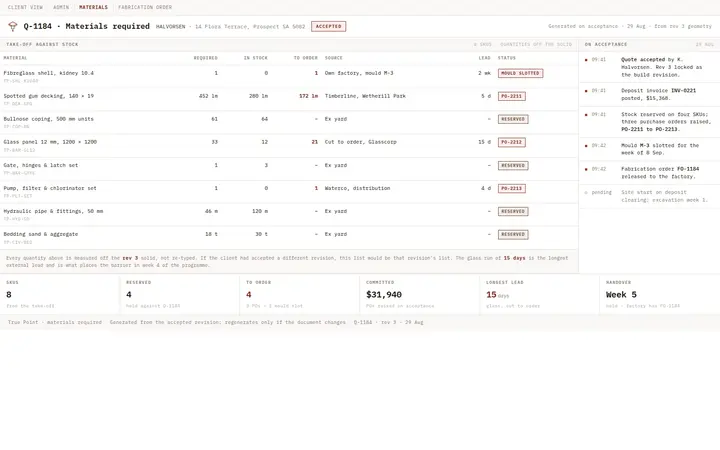This screenshot has height=450, width=720.
Task: Select 'Gate, hinges & latch set' row
Action: [288, 169]
